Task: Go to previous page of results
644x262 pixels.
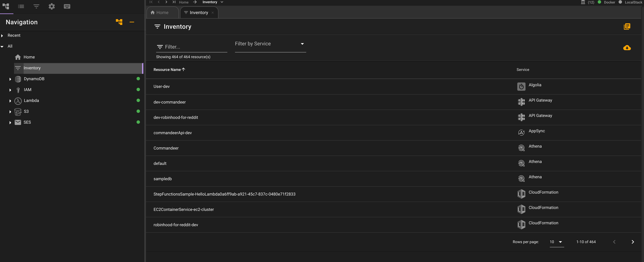Action: pos(614,242)
